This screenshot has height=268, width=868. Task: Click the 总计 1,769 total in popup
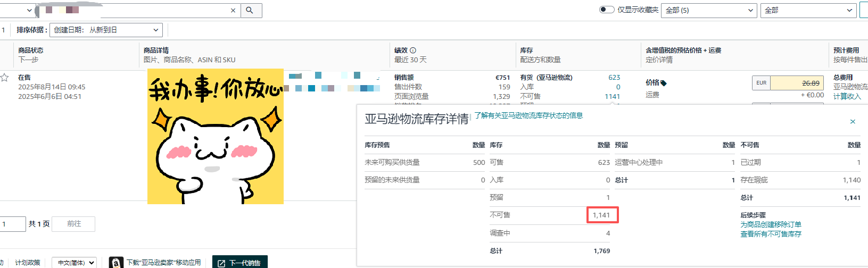pyautogui.click(x=602, y=251)
